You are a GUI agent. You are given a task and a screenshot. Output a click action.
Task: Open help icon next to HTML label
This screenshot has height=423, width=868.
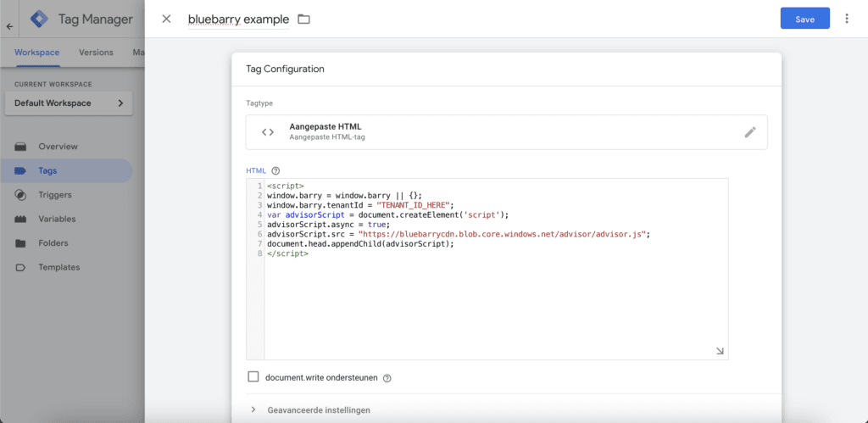[275, 170]
